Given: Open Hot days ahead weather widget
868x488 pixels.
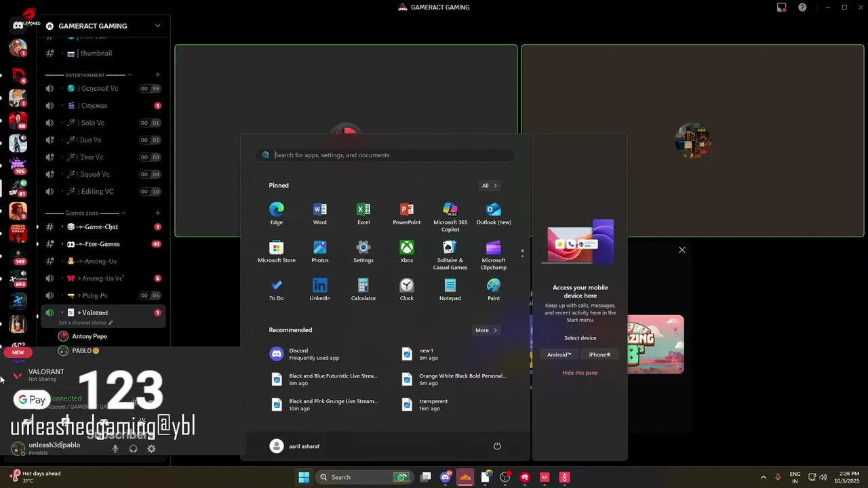Looking at the screenshot, I should [x=35, y=477].
